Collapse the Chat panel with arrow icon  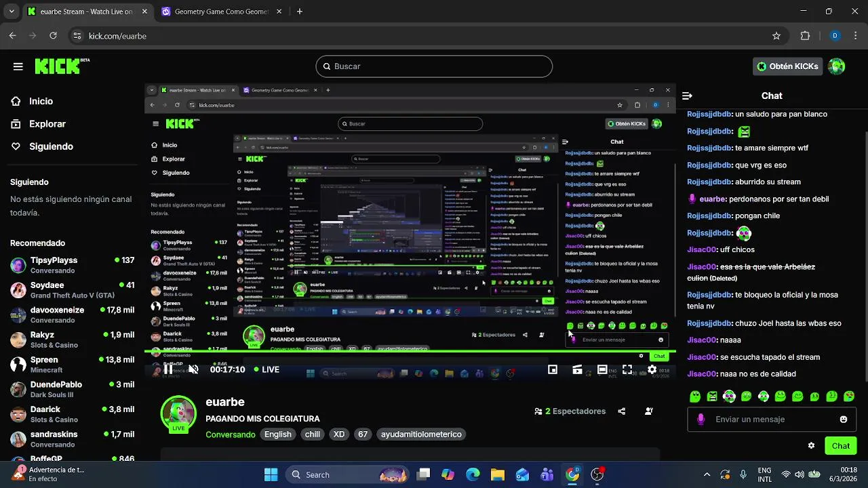687,96
